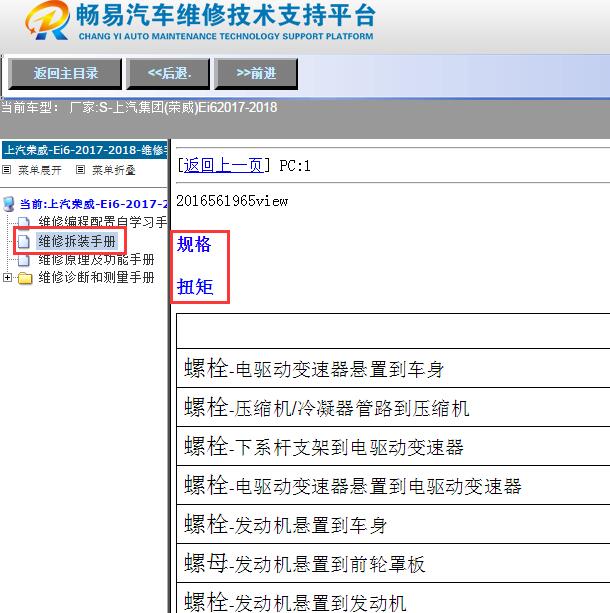Click the 菜单折叠 collapse-all icon
The width and height of the screenshot is (610, 613).
[80, 170]
